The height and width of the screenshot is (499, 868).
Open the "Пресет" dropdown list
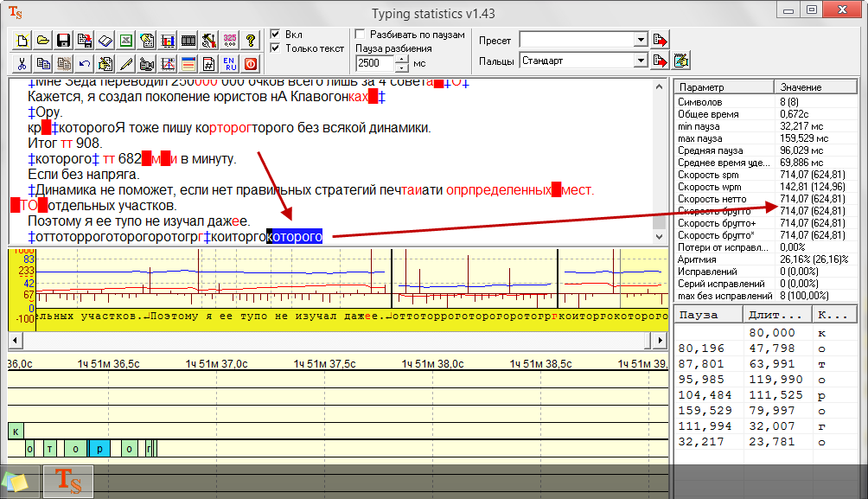640,40
